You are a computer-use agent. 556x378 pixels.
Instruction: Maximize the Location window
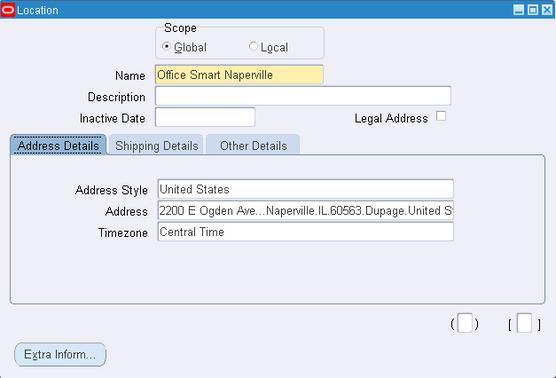point(533,10)
